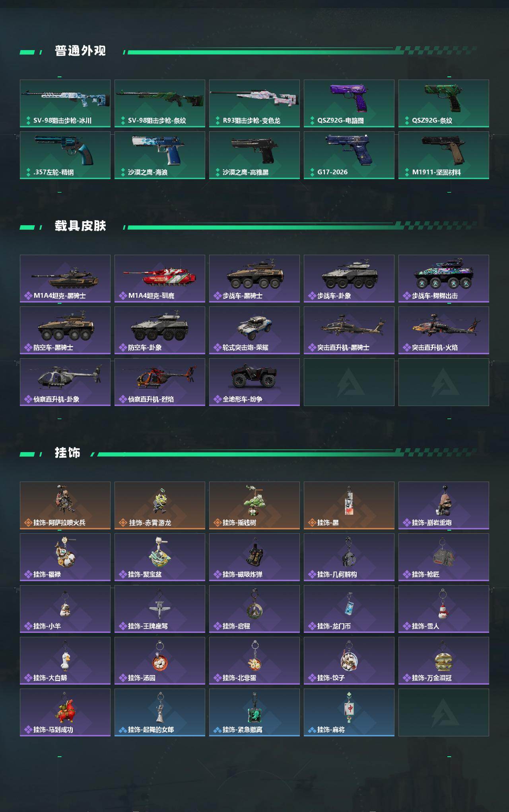Viewport: 509px width, 812px height.
Task: Select the red M1A4坦克-驯鹿 tank skin
Action: 160,279
